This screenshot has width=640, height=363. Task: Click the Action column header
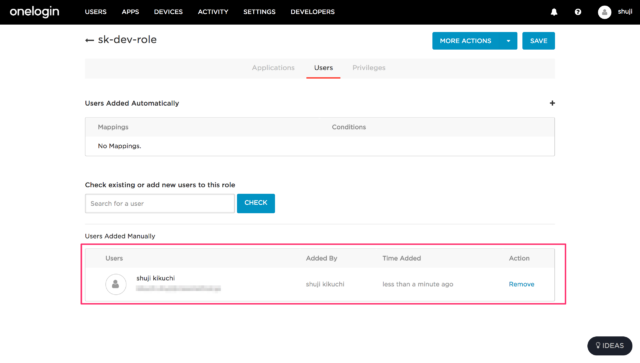[519, 258]
